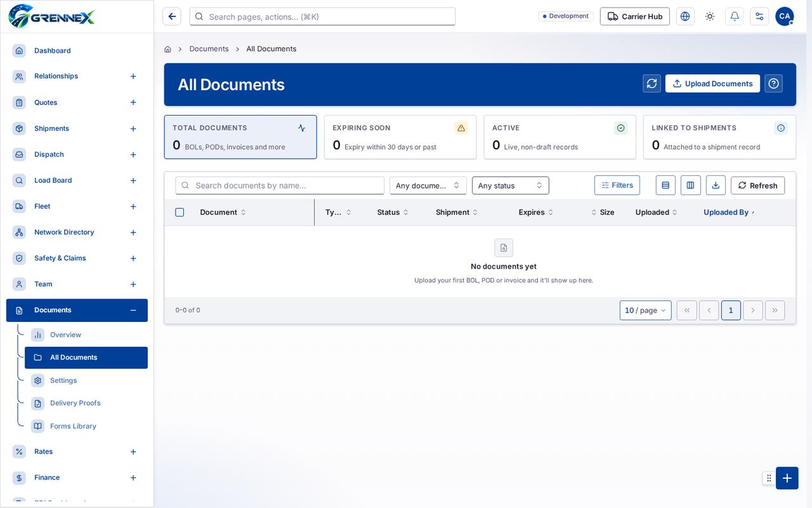The width and height of the screenshot is (812, 508).
Task: Open the Carrier Hub switcher
Action: (635, 17)
